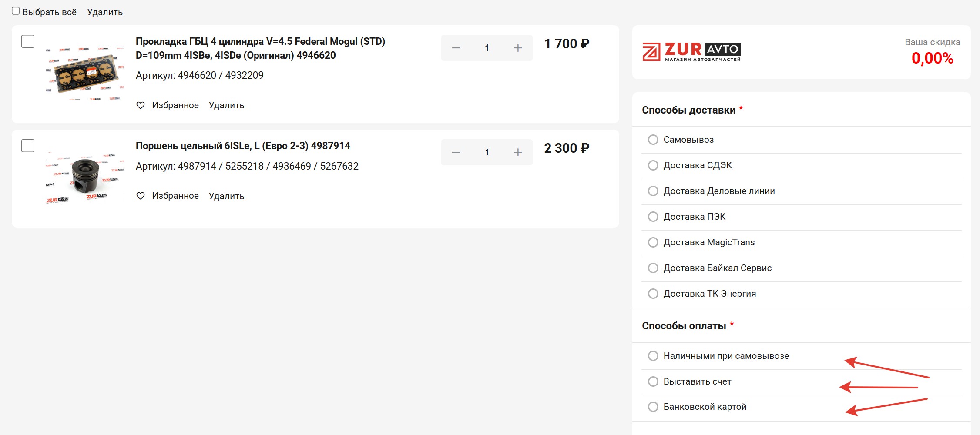Decrease quantity of the gasket with minus
The width and height of the screenshot is (980, 435).
pos(456,48)
